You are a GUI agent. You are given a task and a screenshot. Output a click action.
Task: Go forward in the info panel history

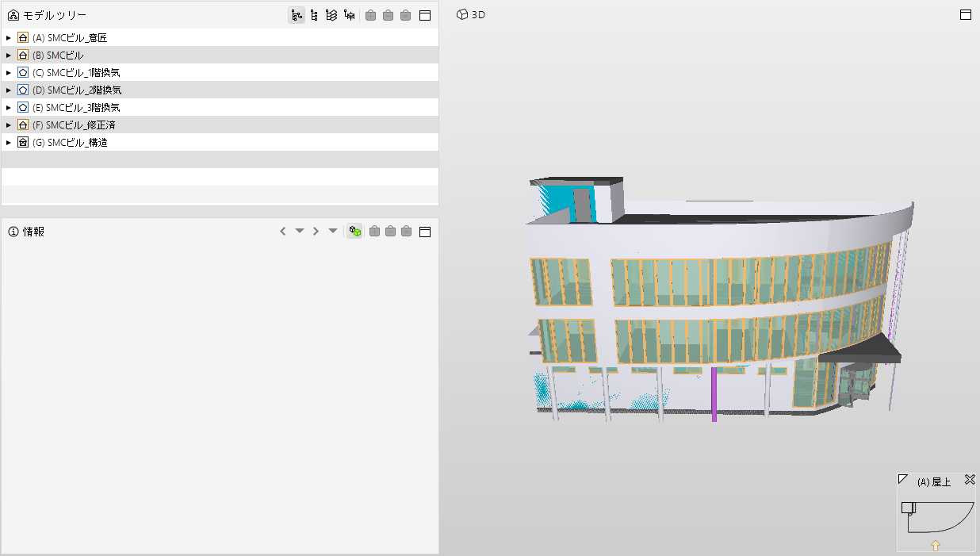click(x=316, y=232)
